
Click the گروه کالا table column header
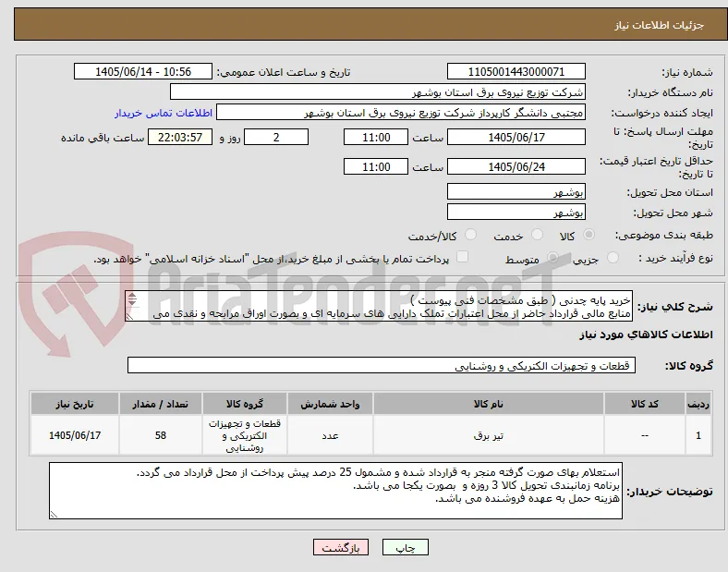click(245, 404)
